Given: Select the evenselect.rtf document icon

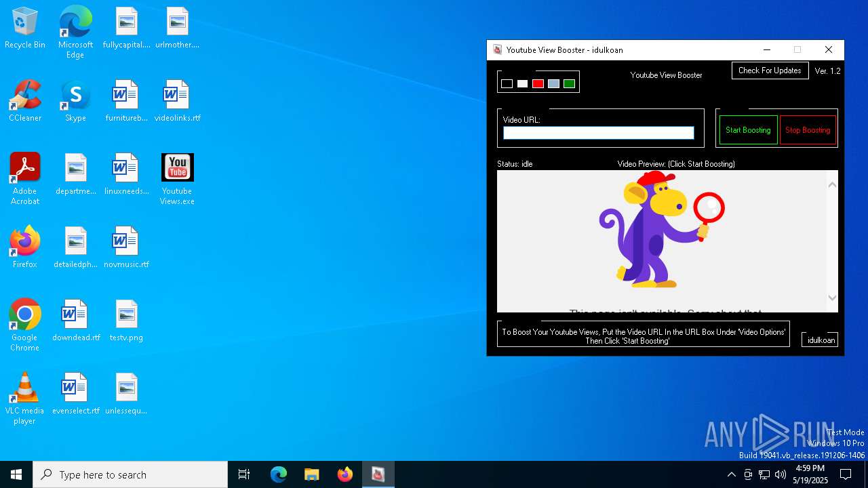Looking at the screenshot, I should pyautogui.click(x=75, y=394).
